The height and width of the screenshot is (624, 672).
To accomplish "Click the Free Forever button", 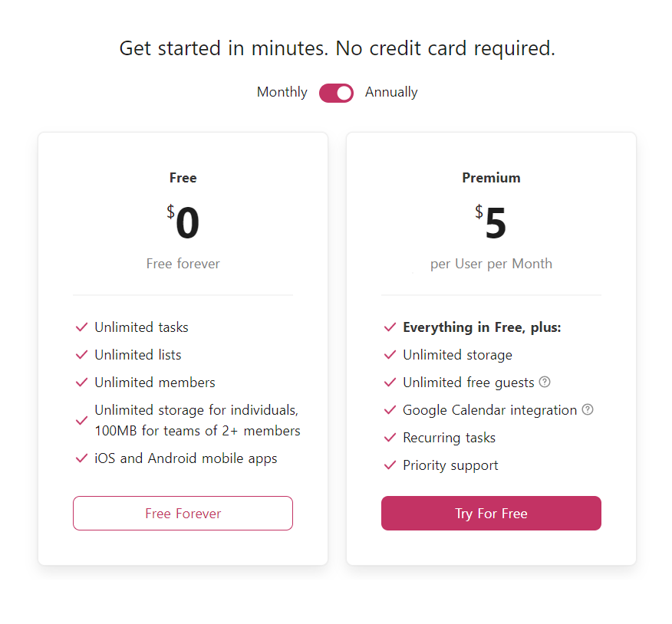I will coord(183,513).
